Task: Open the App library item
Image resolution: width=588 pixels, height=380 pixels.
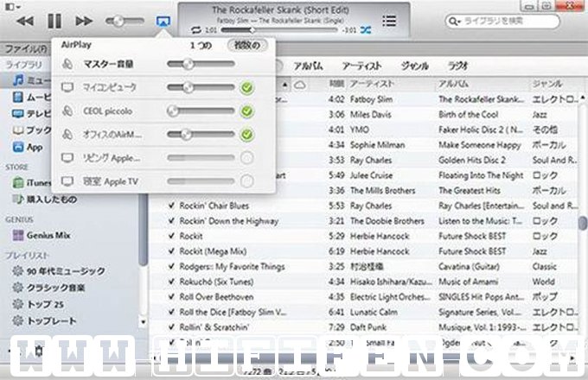Action: [28, 147]
